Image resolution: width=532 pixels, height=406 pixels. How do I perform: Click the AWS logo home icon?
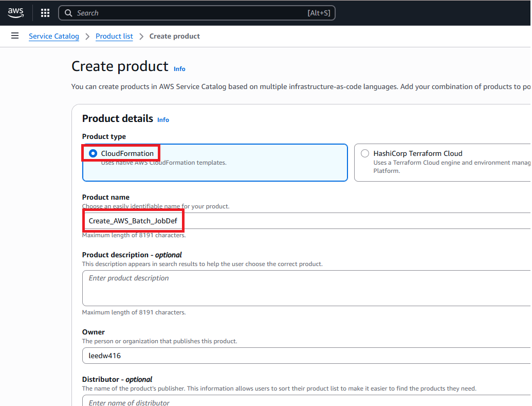click(x=16, y=13)
